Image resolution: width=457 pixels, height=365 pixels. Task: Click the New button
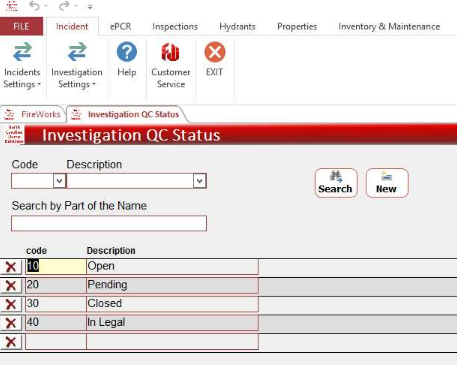tap(387, 183)
